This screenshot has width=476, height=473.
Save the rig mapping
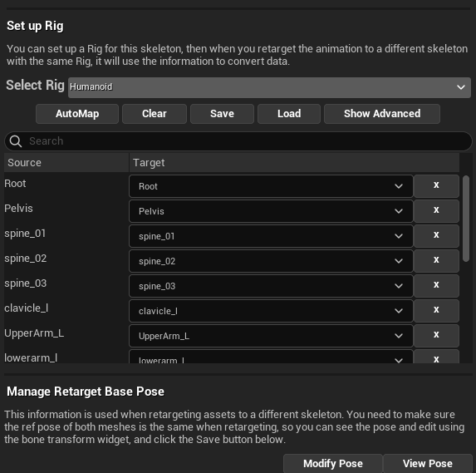tap(222, 114)
